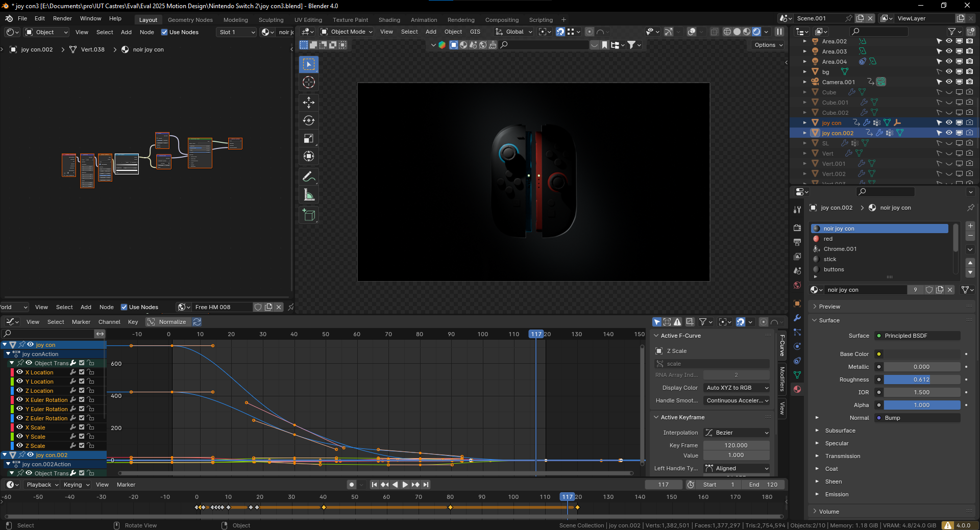Toggle Use Nodes checkbox in shader editor

click(x=164, y=32)
